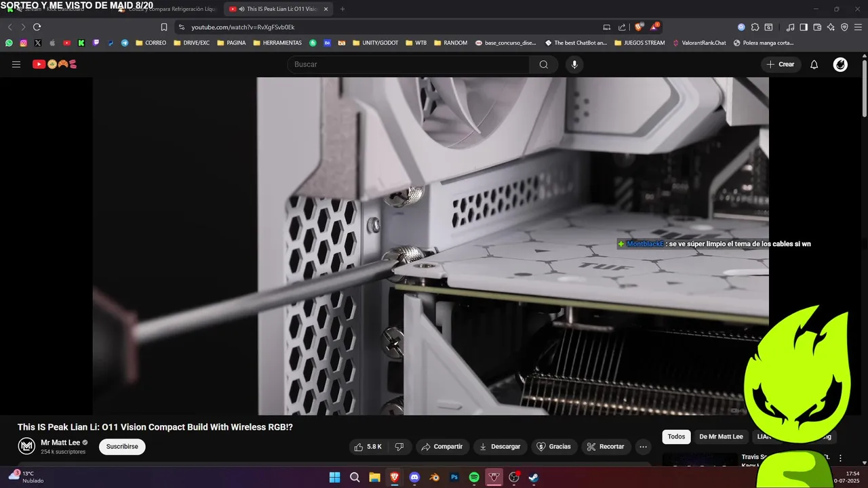
Task: Open the DRIVE/EXC bookmarks folder
Action: [191, 43]
